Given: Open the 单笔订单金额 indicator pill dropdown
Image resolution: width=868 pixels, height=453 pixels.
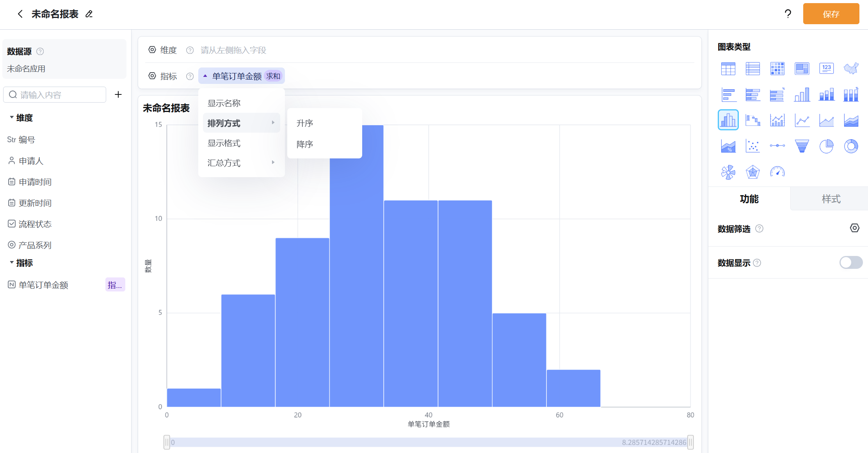Looking at the screenshot, I should (x=242, y=76).
